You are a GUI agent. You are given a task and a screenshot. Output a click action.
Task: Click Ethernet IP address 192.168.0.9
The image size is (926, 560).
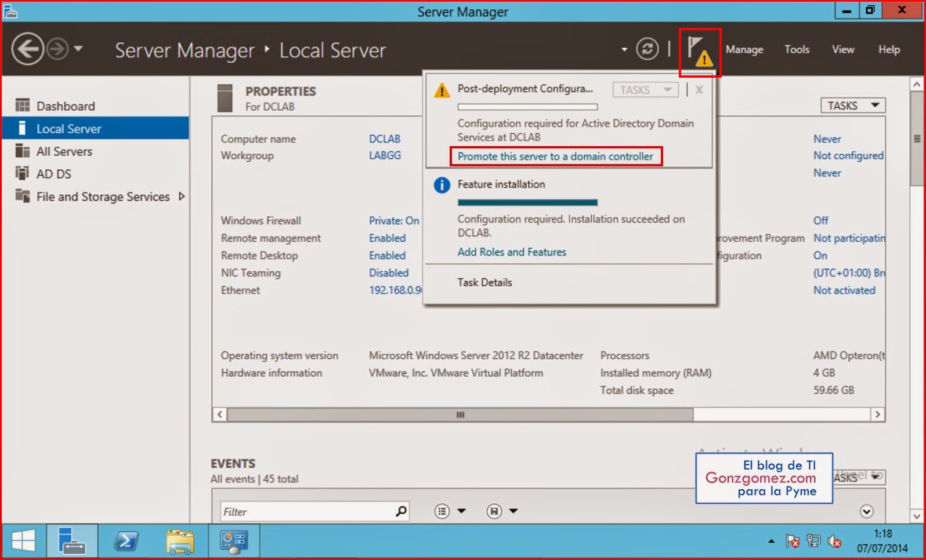(396, 290)
